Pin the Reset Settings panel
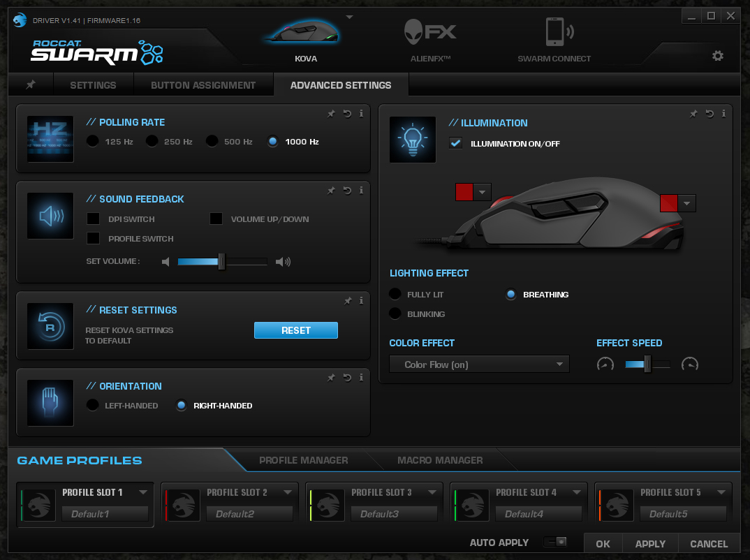 [348, 301]
